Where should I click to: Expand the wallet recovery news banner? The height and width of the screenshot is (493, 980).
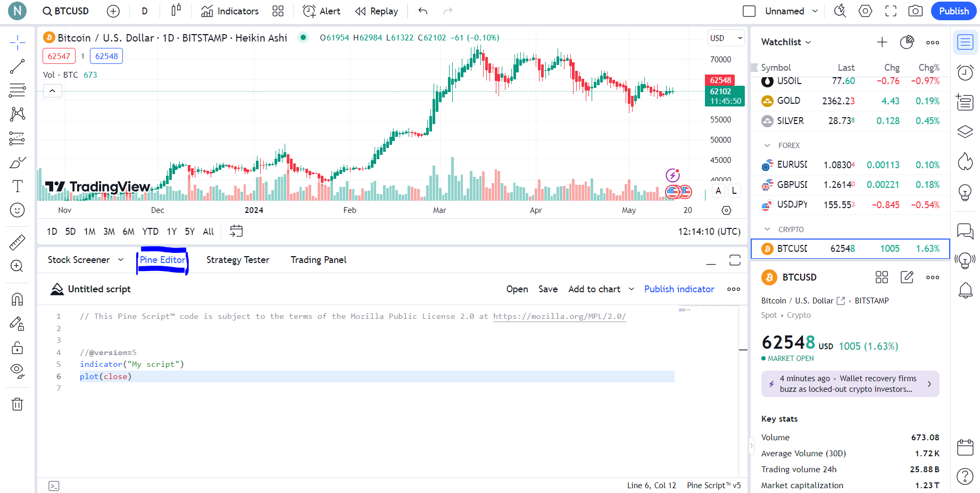(850, 384)
